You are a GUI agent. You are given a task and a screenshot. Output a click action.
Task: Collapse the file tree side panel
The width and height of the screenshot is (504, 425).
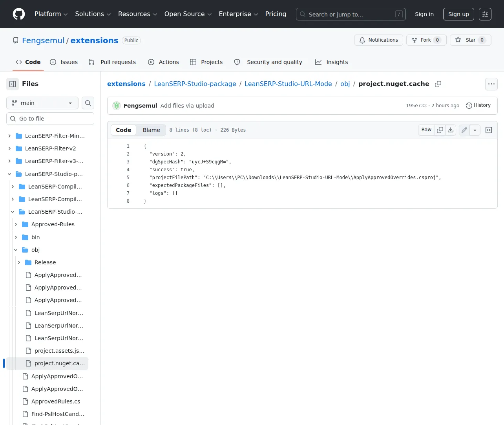(13, 84)
